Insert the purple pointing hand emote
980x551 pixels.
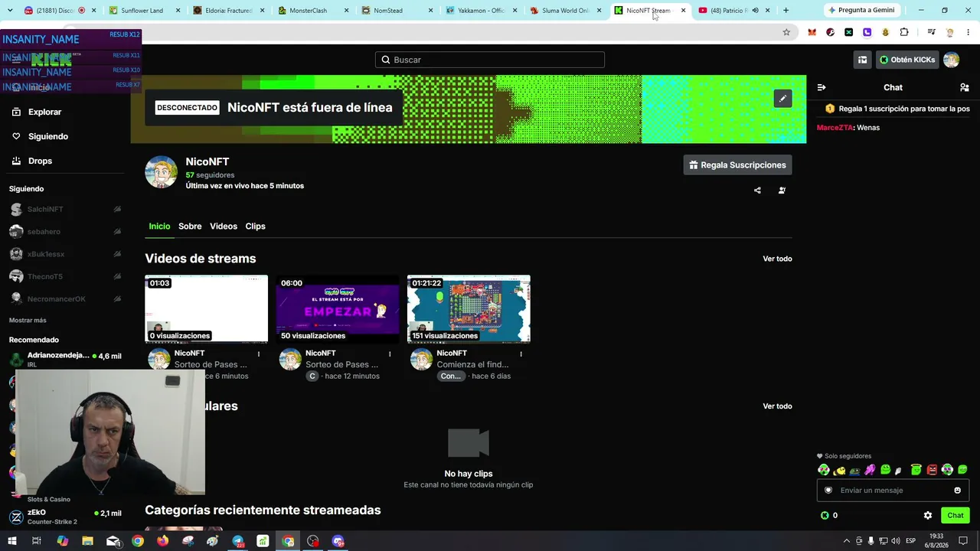pos(870,470)
